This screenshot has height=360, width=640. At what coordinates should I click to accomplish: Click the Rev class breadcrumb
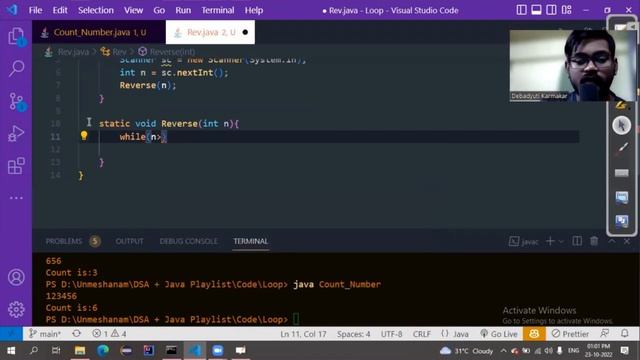(x=114, y=52)
